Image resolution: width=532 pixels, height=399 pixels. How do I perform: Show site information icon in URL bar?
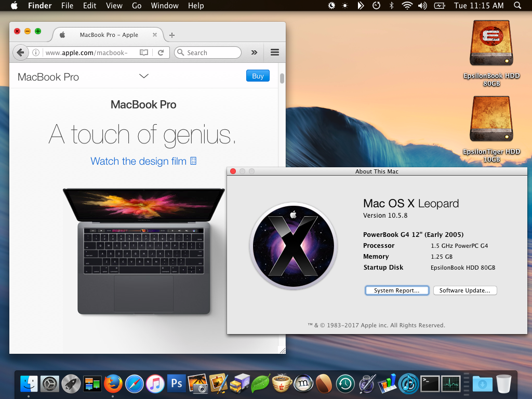point(36,52)
